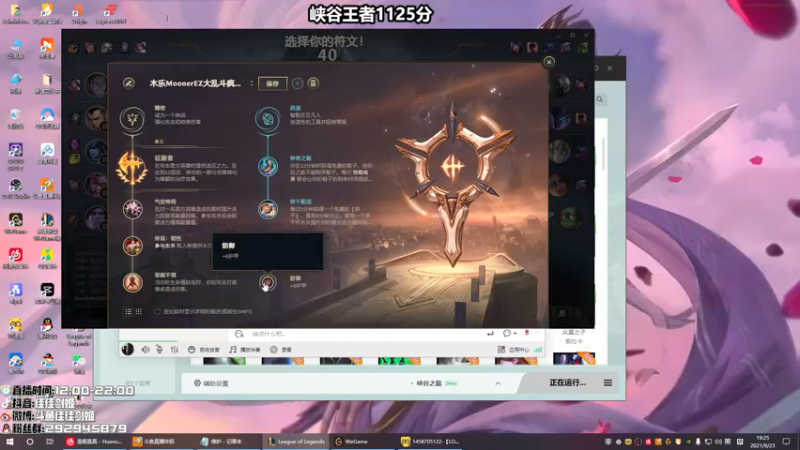Open the chat bubble dropdown

click(510, 333)
